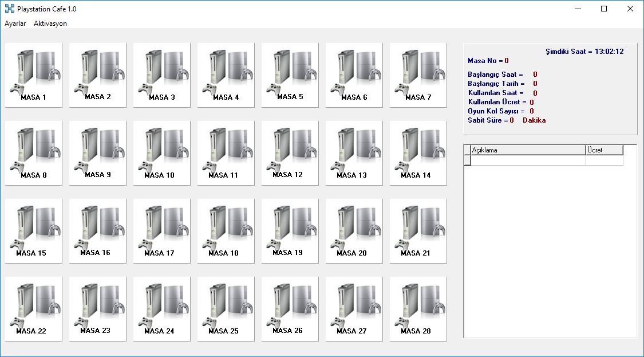Open MASA 16 console icon

pos(98,231)
